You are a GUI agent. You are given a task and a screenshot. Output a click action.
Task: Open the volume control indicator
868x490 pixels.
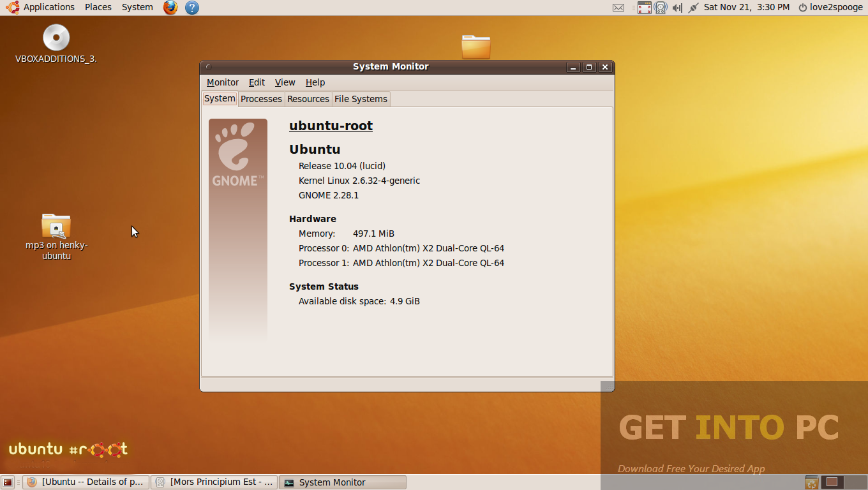click(x=677, y=8)
